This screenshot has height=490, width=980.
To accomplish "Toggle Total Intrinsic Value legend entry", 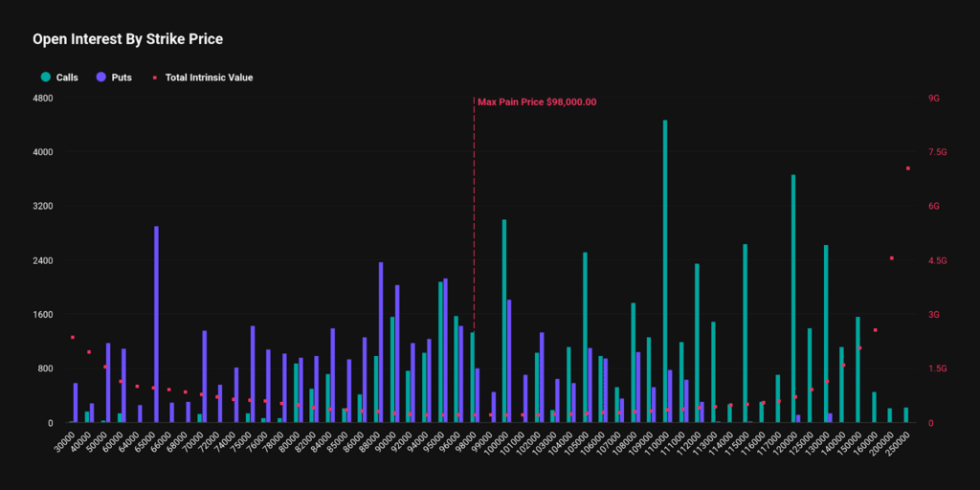I will coord(203,78).
